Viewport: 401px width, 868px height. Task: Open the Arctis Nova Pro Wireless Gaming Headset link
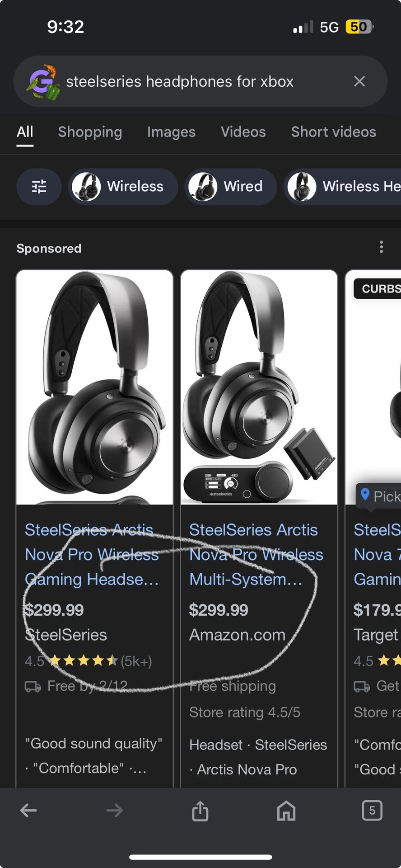(92, 555)
